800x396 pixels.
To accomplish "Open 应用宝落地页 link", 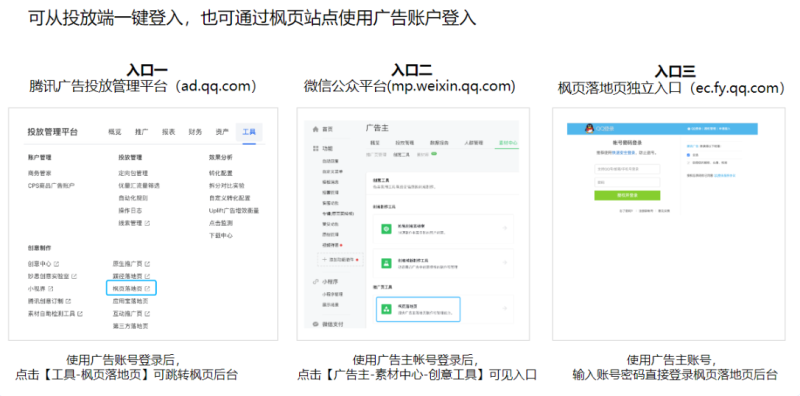I will click(x=131, y=301).
